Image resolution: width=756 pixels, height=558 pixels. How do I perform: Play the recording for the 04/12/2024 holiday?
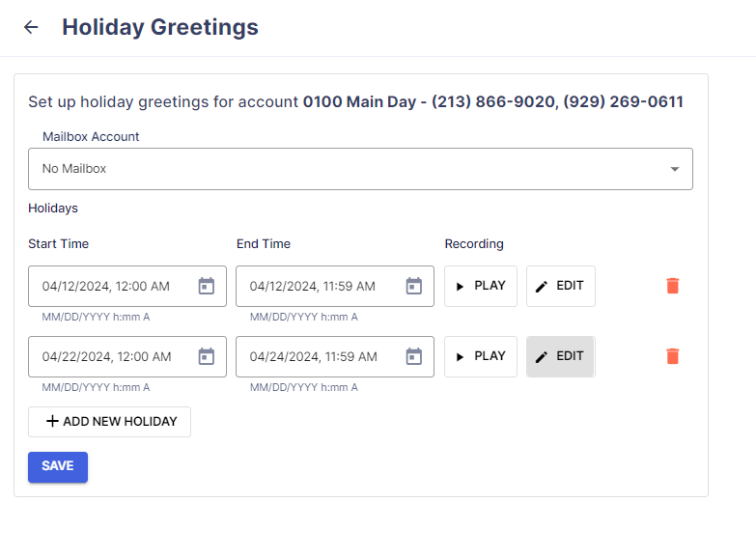pyautogui.click(x=481, y=286)
